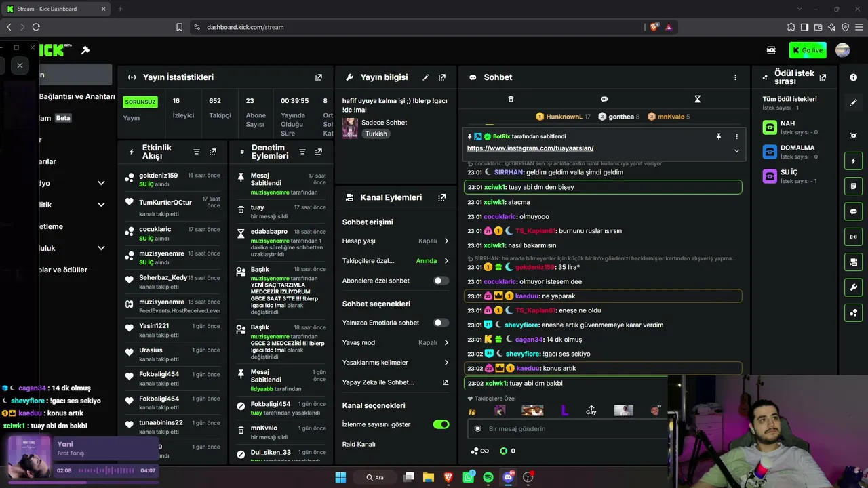Open options menu of the pinned message

click(x=736, y=136)
